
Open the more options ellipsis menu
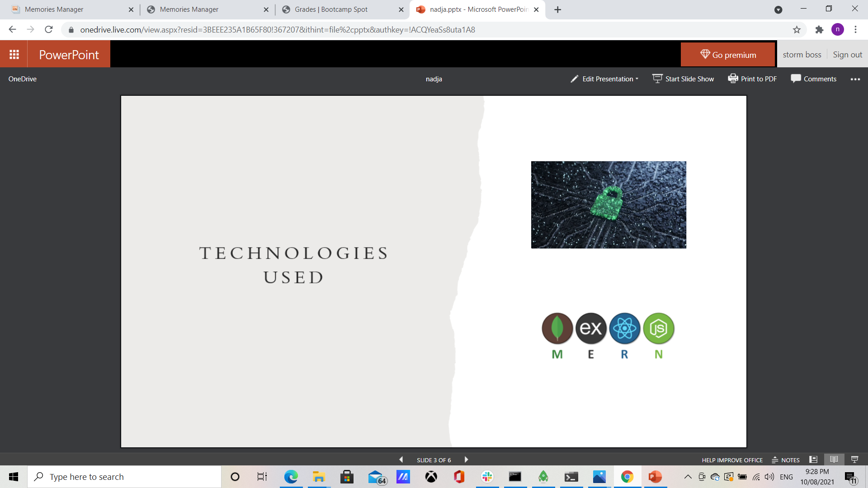coord(855,79)
